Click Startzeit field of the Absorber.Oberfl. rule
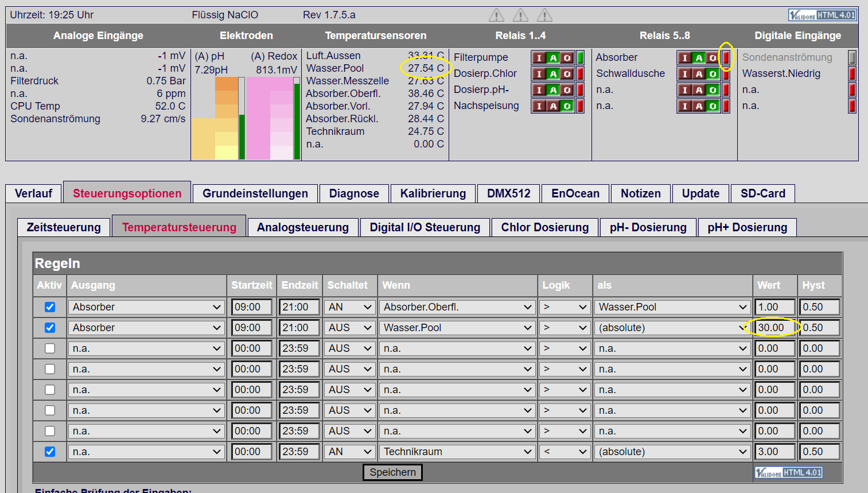 pyautogui.click(x=252, y=307)
